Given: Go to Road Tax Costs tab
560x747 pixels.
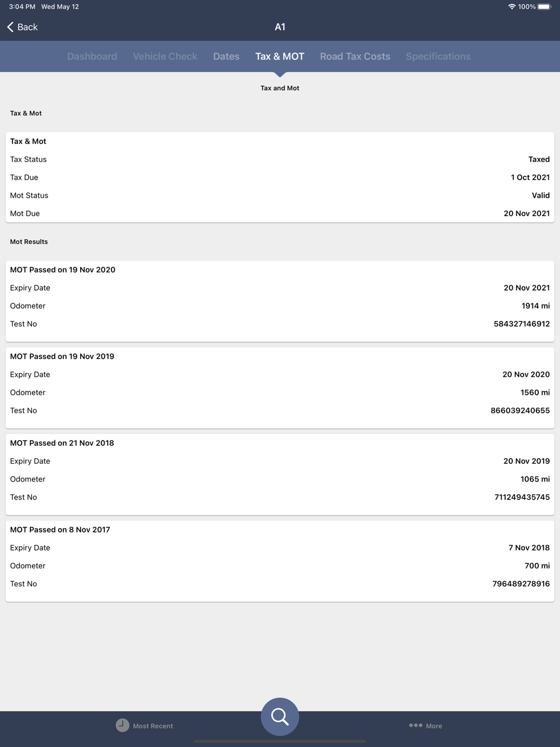Looking at the screenshot, I should tap(355, 57).
